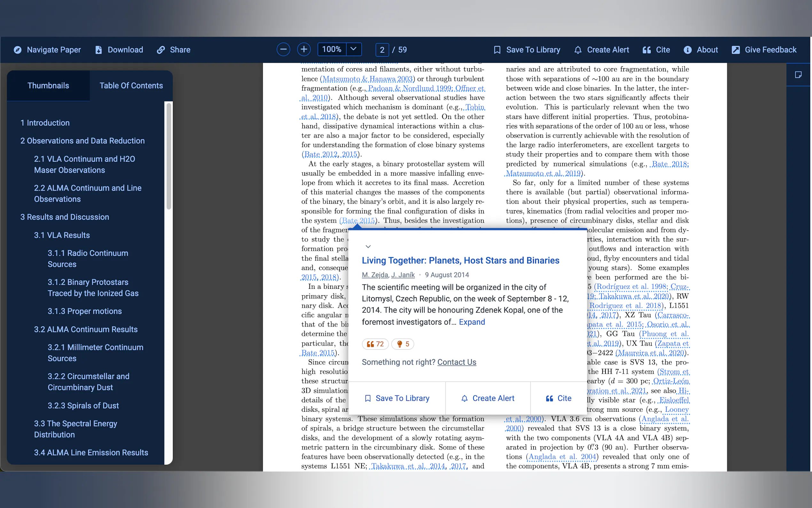Click the Download toolbar icon
The image size is (812, 508).
coord(99,50)
